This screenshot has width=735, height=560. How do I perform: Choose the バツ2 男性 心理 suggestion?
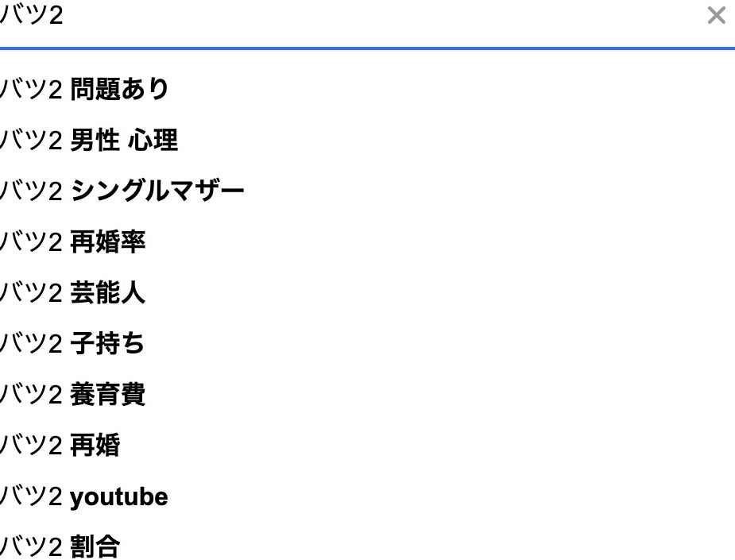coord(88,141)
